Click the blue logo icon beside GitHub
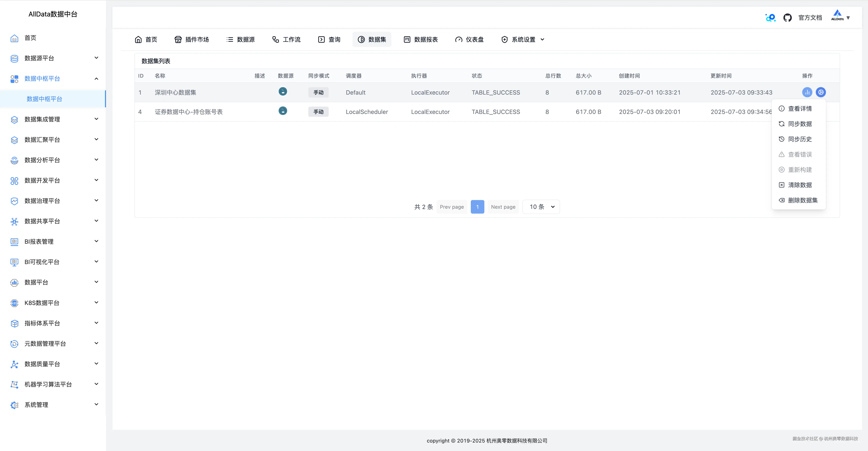This screenshot has width=868, height=451. pyautogui.click(x=770, y=17)
